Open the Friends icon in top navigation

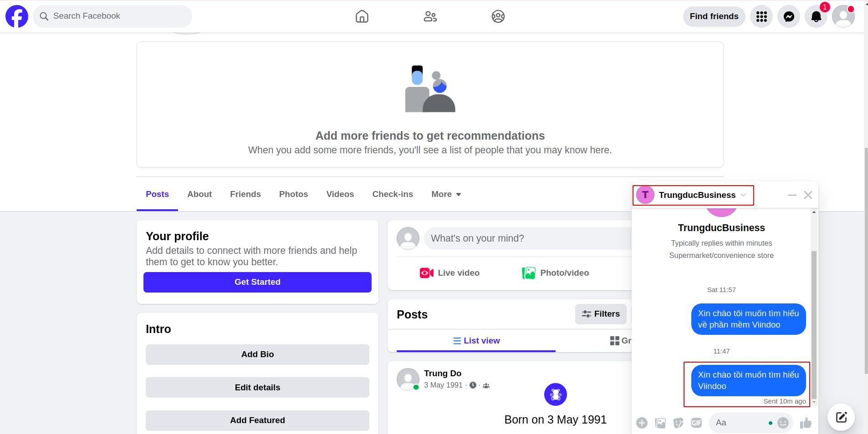pos(430,16)
